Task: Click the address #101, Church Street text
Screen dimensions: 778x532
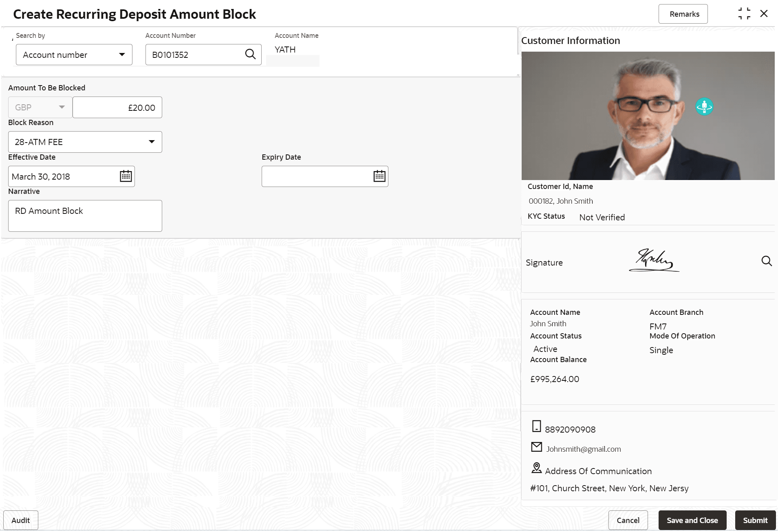Action: pos(609,488)
